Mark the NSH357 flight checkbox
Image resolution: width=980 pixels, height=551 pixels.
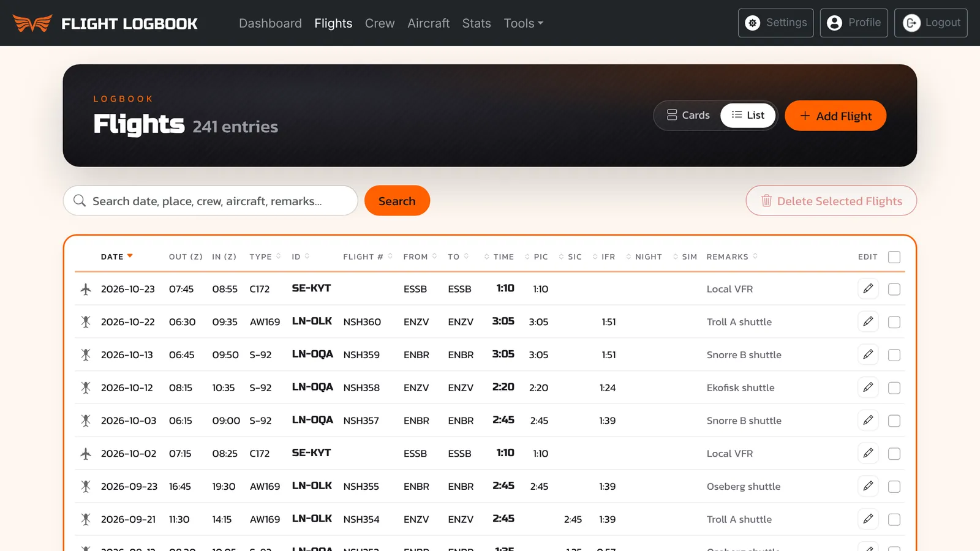click(894, 421)
